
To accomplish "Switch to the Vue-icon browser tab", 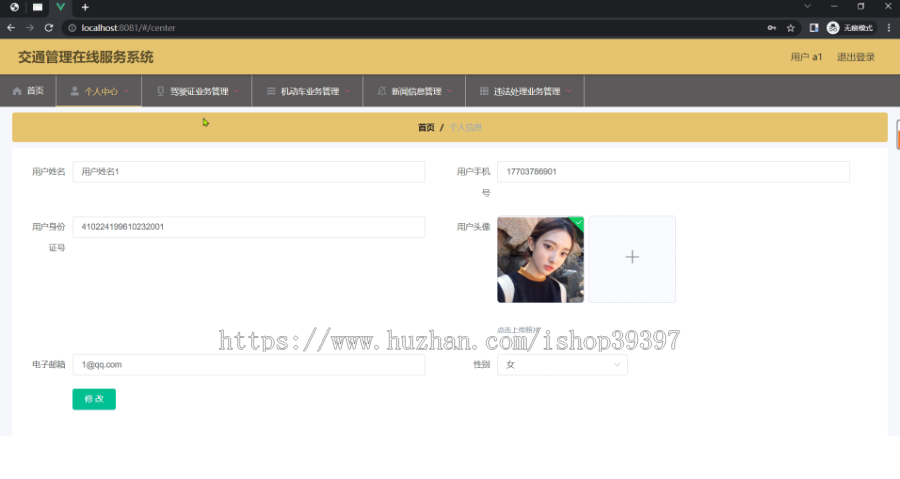I will tap(60, 7).
